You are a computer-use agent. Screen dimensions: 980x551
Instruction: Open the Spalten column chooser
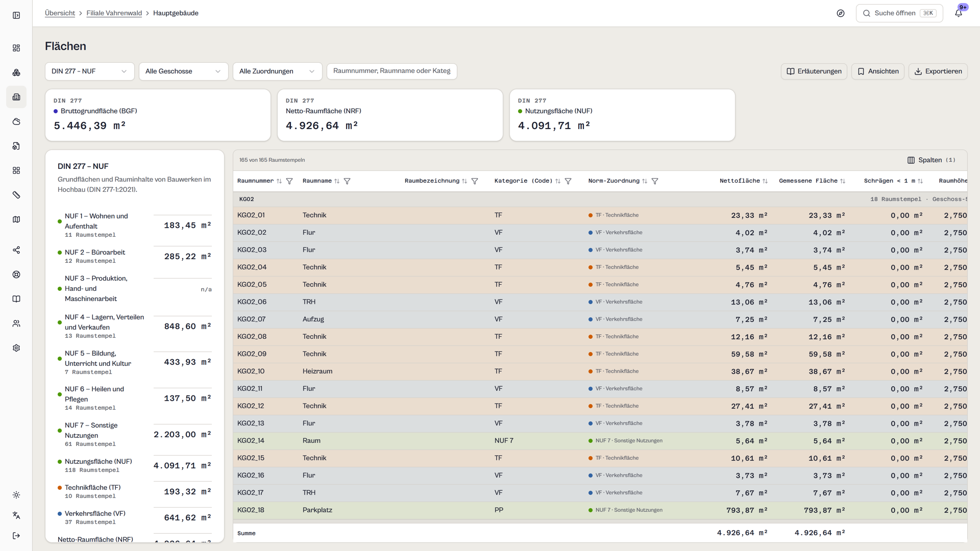coord(932,160)
